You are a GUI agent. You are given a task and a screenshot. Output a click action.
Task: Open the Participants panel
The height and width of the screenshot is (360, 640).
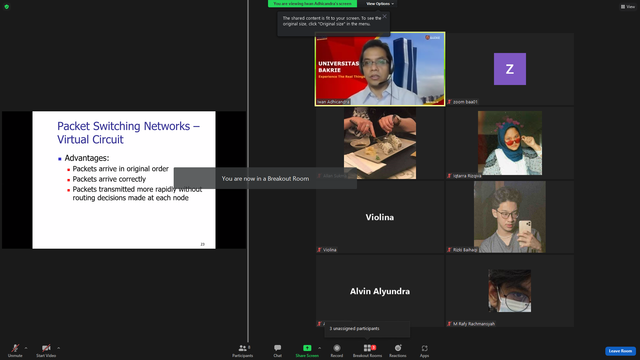coord(242,350)
